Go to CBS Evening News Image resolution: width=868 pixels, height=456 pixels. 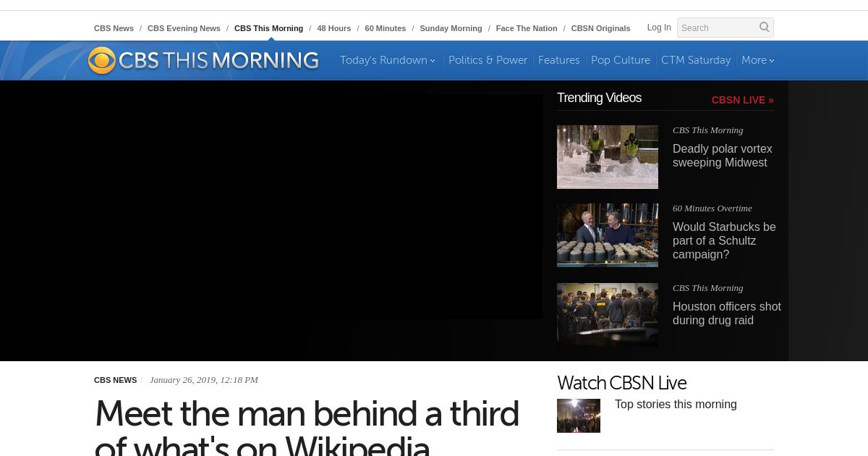(184, 28)
